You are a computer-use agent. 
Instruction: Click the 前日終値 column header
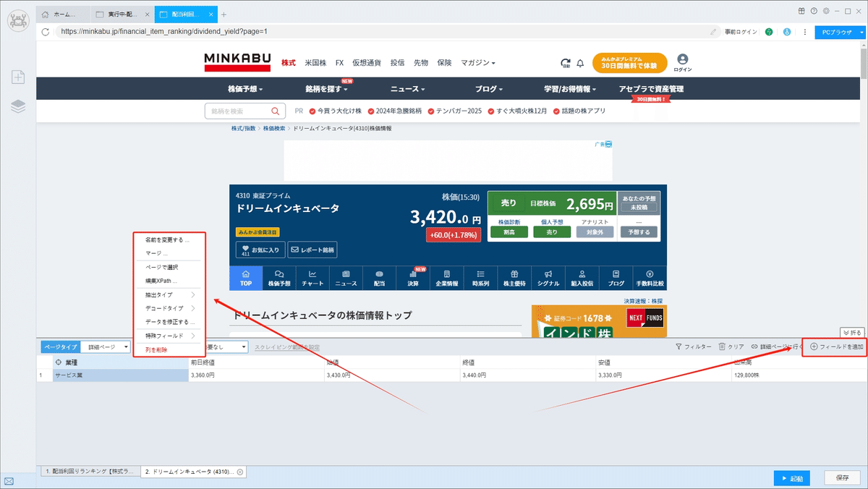click(x=257, y=362)
